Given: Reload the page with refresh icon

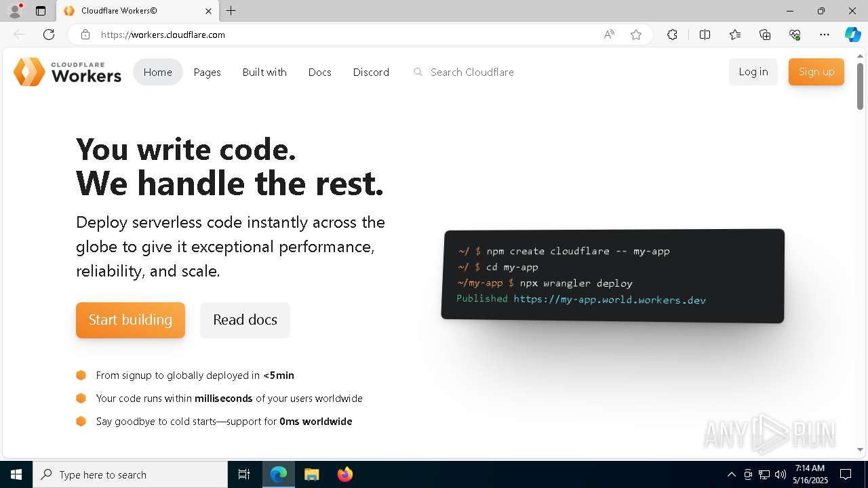Looking at the screenshot, I should 49,35.
